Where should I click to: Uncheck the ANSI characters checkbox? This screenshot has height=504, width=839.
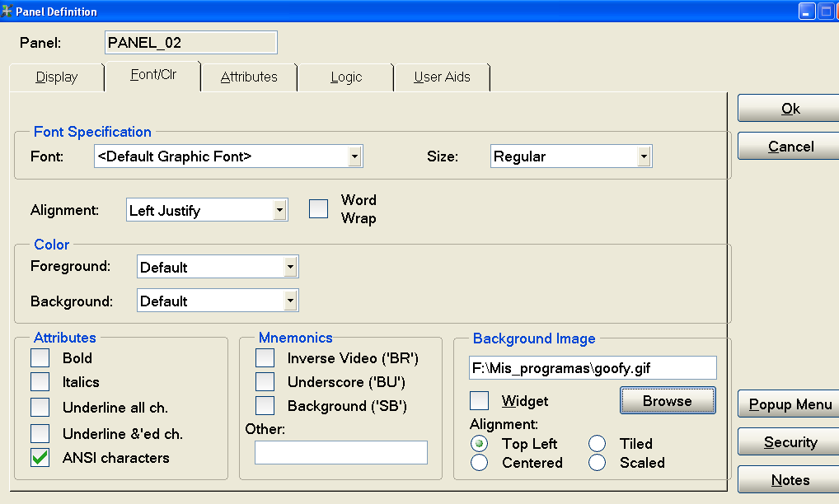(x=40, y=458)
